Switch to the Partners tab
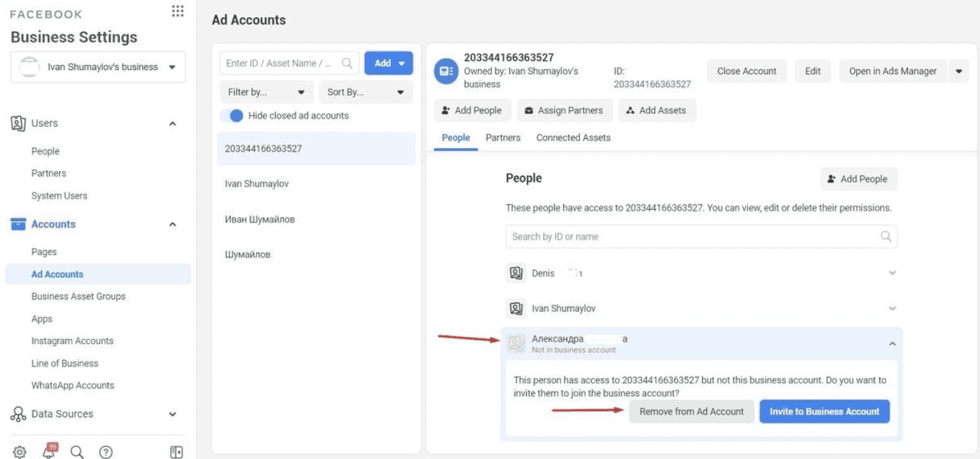The height and width of the screenshot is (459, 980). click(503, 138)
